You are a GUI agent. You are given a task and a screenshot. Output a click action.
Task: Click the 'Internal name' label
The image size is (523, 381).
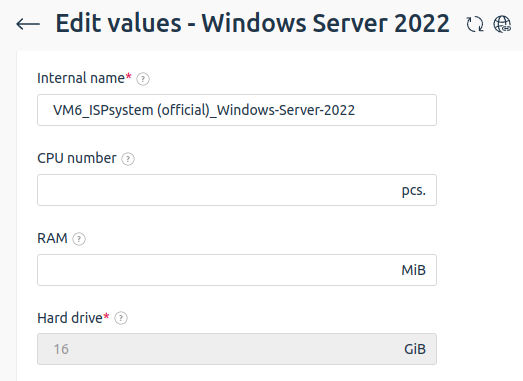(x=81, y=78)
